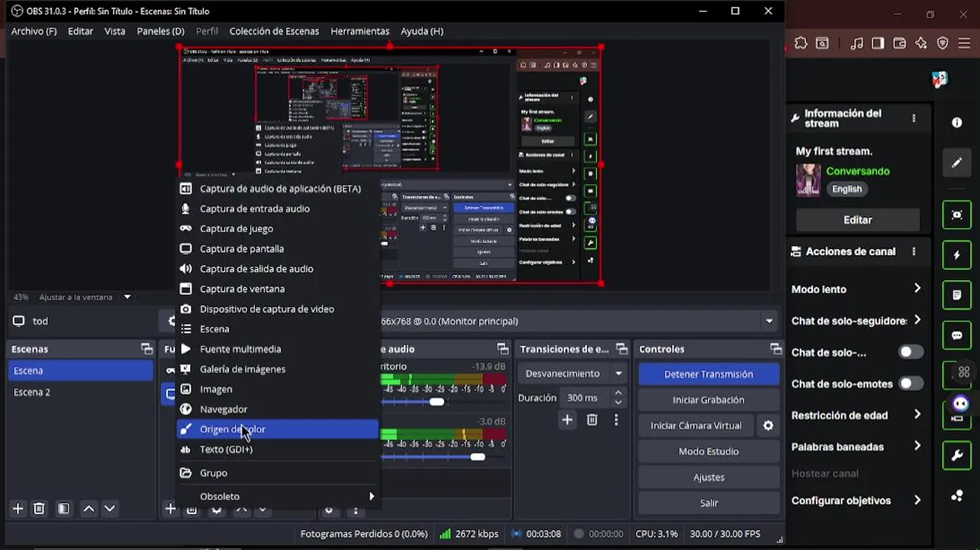Move scene down with the arrow icon
The width and height of the screenshot is (980, 550).
pyautogui.click(x=110, y=509)
